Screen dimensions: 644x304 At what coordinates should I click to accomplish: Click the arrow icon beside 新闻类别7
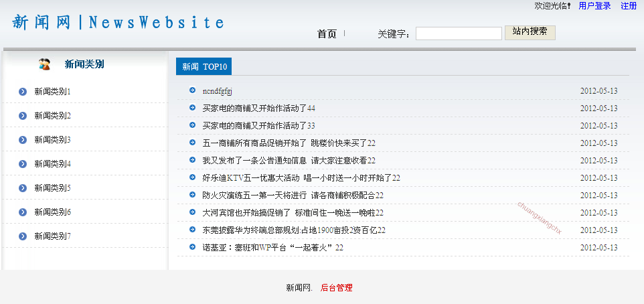[x=23, y=236]
